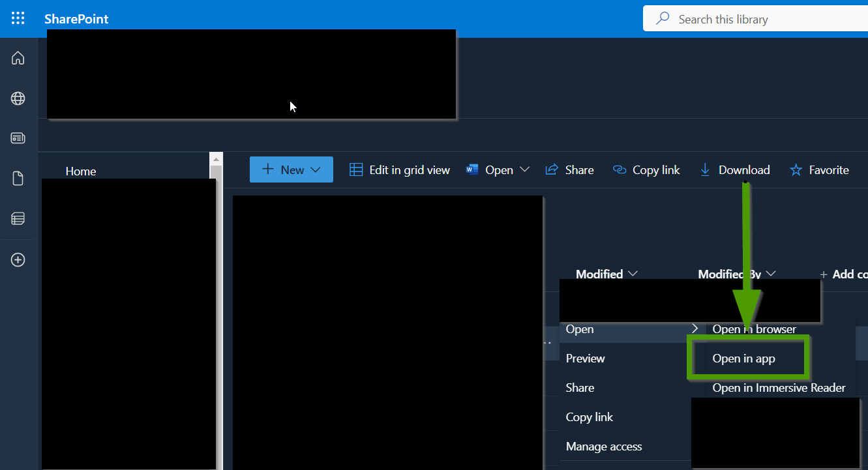Image resolution: width=868 pixels, height=470 pixels.
Task: Expand the New dropdown menu
Action: pyautogui.click(x=315, y=169)
